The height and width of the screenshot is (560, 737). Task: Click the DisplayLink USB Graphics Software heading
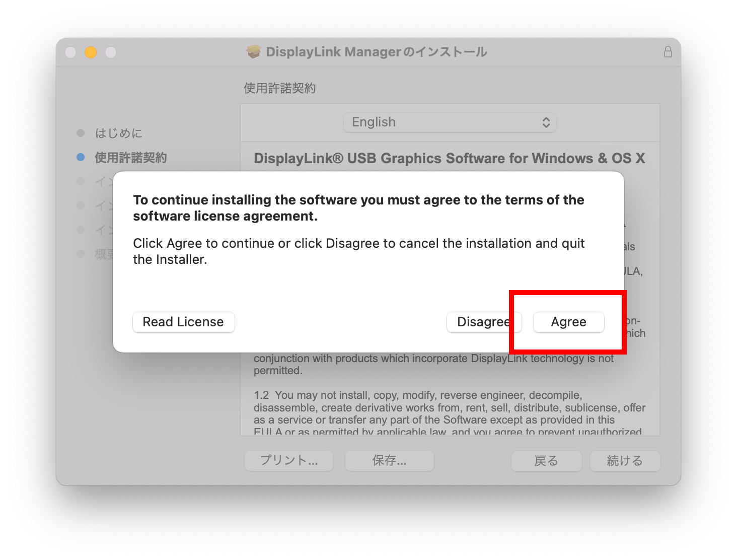[x=449, y=158]
